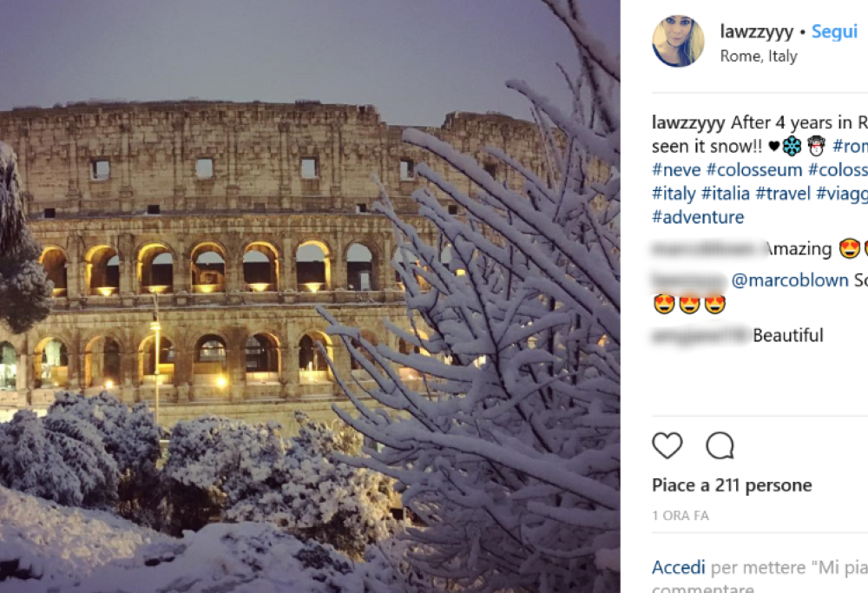Open the #travel hashtag page
Image resolution: width=868 pixels, height=593 pixels.
[784, 194]
